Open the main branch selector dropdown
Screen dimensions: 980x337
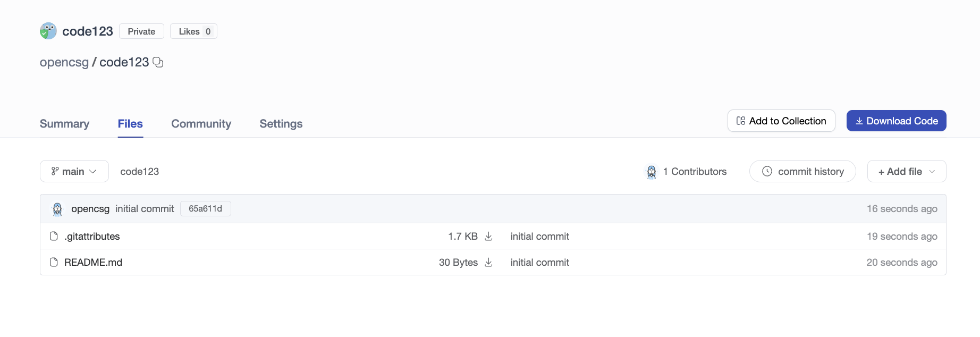[x=74, y=171]
